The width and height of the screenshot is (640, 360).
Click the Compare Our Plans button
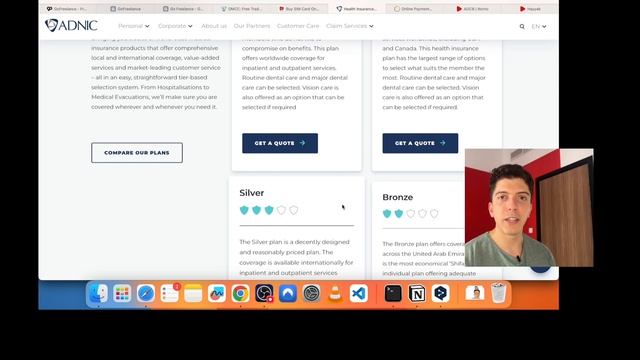click(x=137, y=153)
